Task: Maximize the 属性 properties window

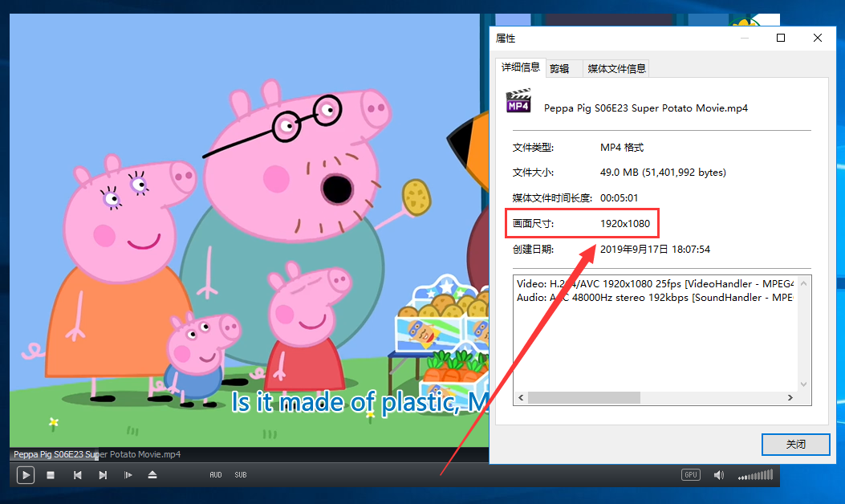Action: coord(781,38)
